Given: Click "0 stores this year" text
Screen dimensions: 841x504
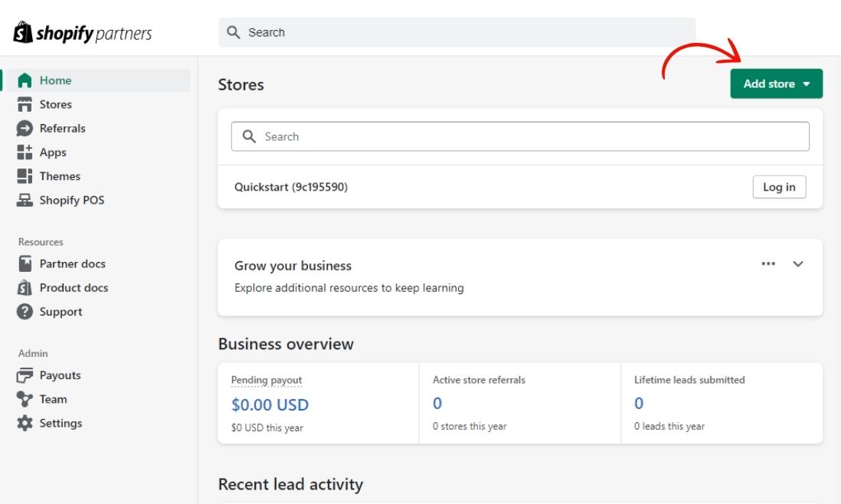Looking at the screenshot, I should [x=470, y=426].
